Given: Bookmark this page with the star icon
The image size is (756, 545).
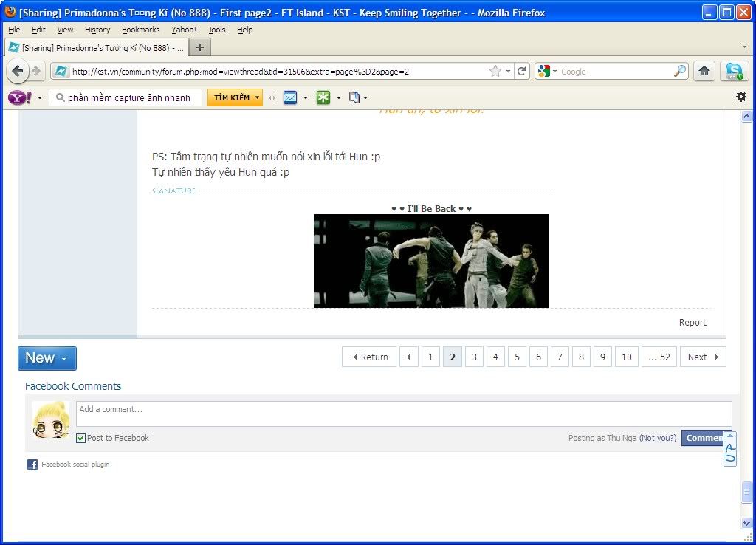Looking at the screenshot, I should tap(495, 72).
